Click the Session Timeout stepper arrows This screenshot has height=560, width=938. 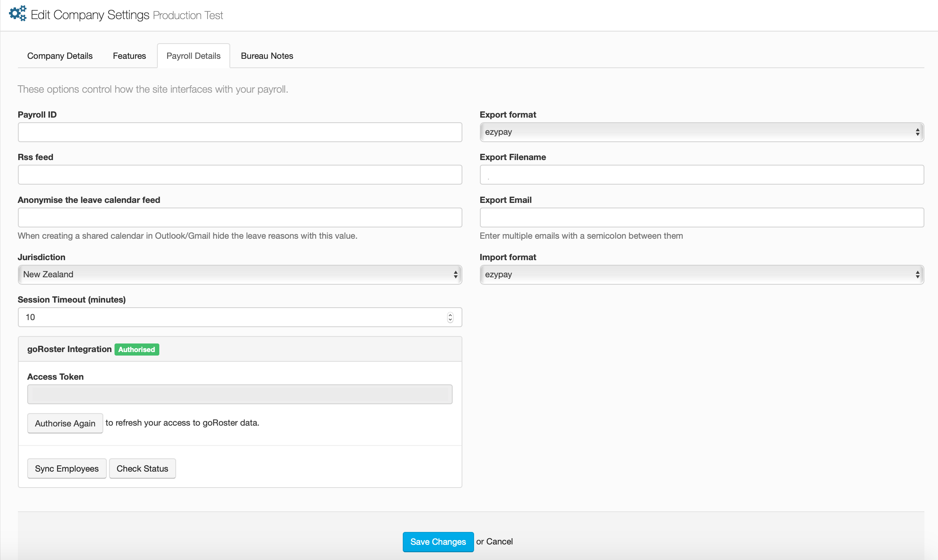pos(450,317)
